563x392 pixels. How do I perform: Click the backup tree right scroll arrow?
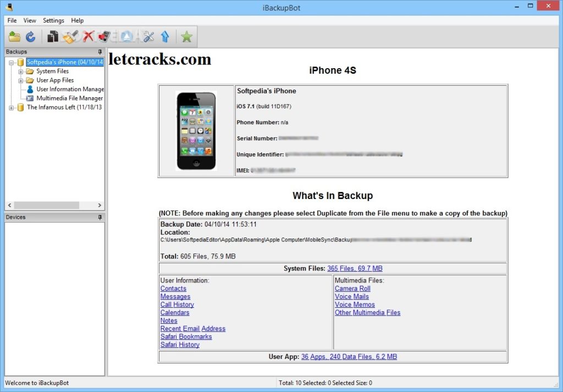(x=100, y=205)
